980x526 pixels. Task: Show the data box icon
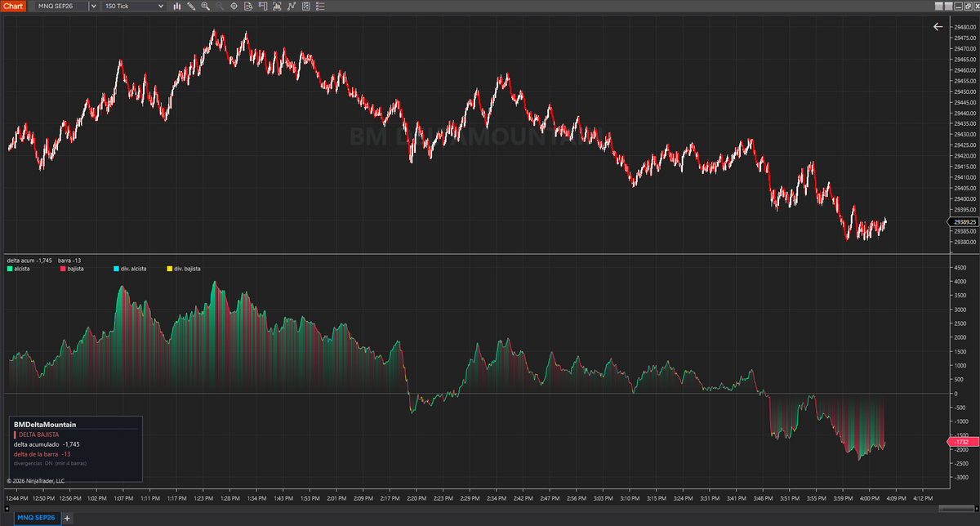248,6
